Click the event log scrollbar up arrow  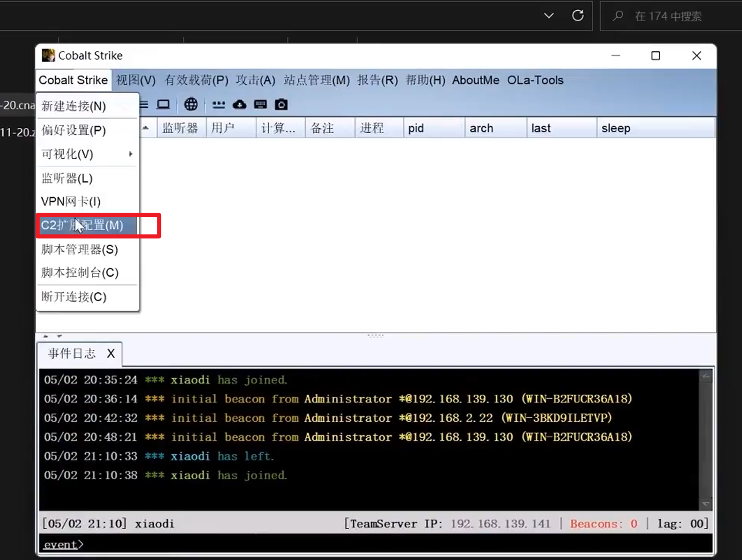pyautogui.click(x=706, y=377)
